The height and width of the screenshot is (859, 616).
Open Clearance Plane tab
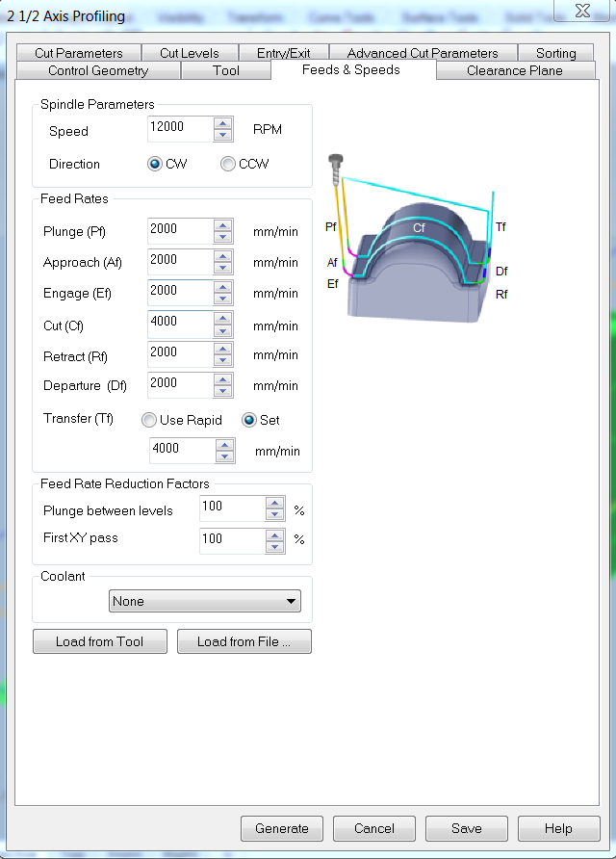point(515,70)
